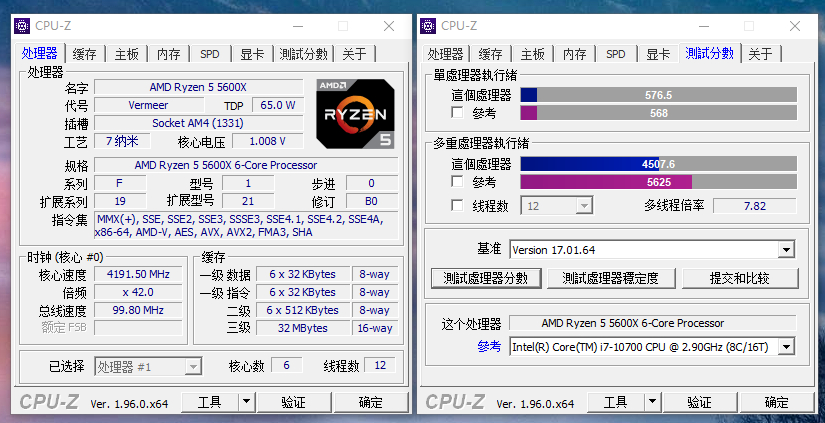Click multi-thread reference bar showing 5625

659,182
